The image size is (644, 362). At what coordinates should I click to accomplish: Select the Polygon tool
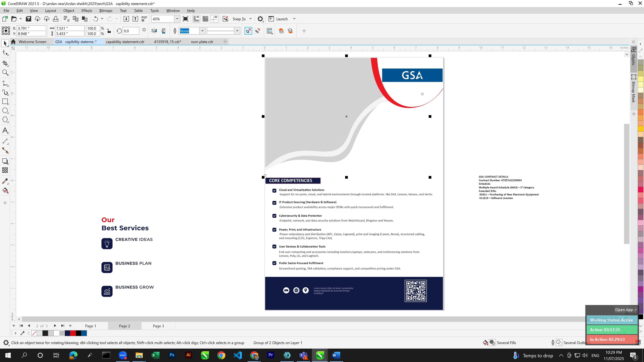[5, 120]
